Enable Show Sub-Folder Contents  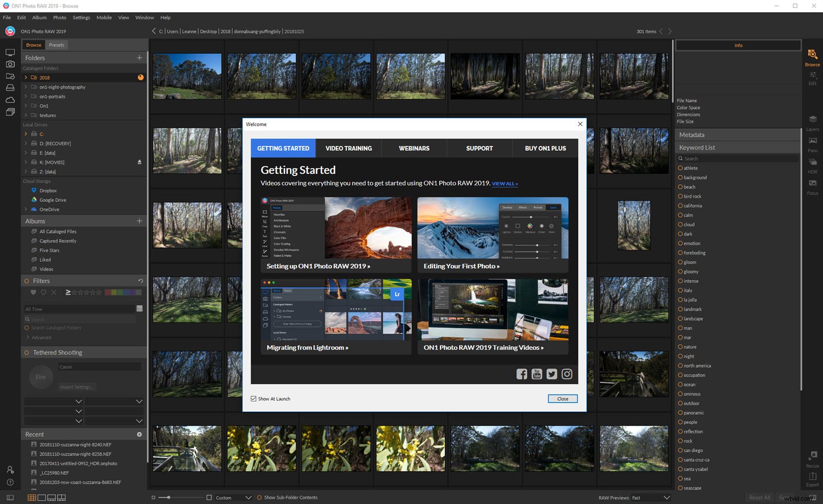(260, 497)
